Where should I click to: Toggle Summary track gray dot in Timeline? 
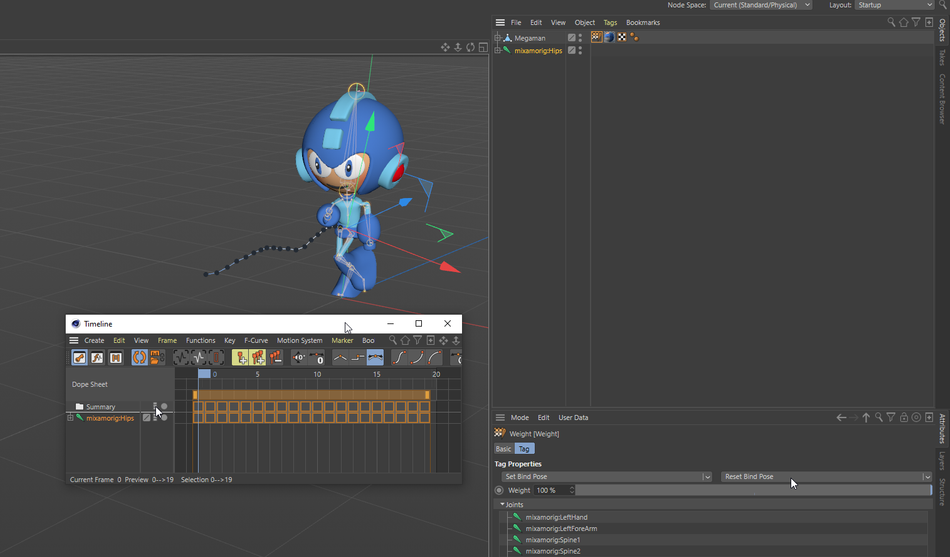pos(164,407)
